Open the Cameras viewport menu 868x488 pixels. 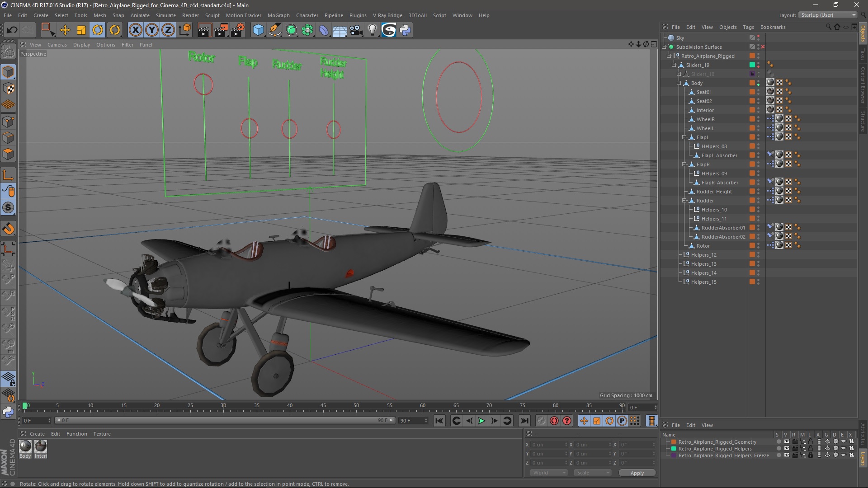pyautogui.click(x=57, y=45)
